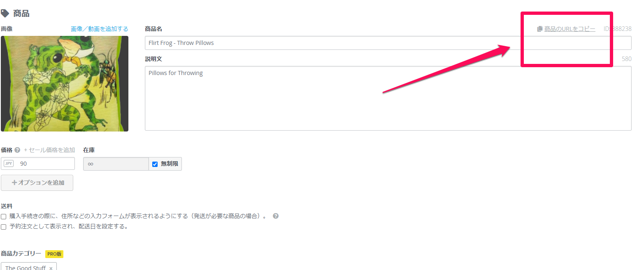The width and height of the screenshot is (644, 270).
Task: Enable 予約注文 pre-order delivery date checkbox
Action: pos(3,227)
